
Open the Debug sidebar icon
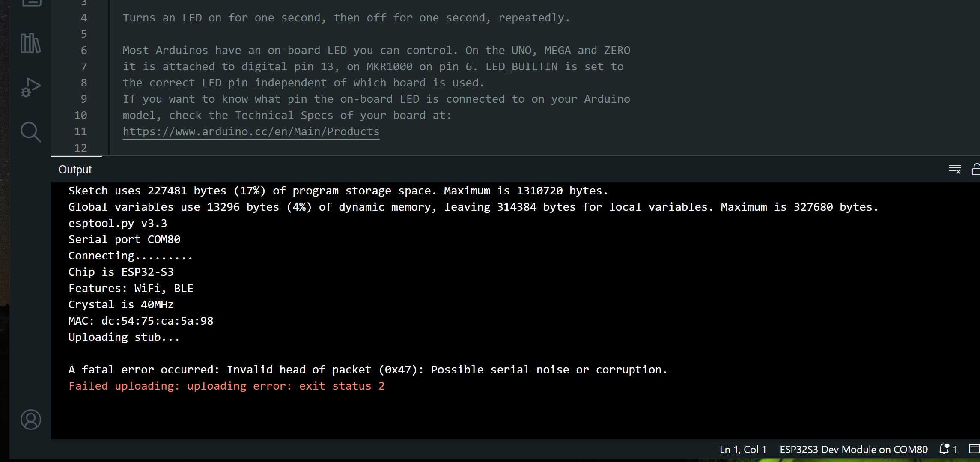(30, 88)
